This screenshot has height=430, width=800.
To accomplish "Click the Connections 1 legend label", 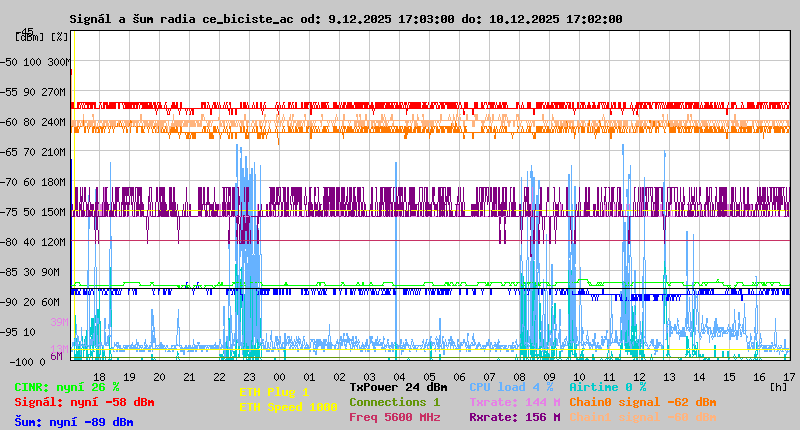I will (394, 402).
